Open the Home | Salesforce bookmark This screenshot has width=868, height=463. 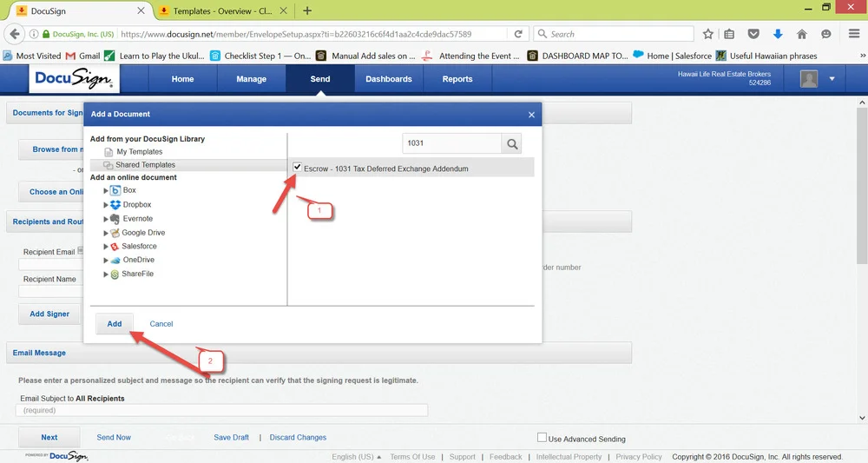[x=673, y=56]
